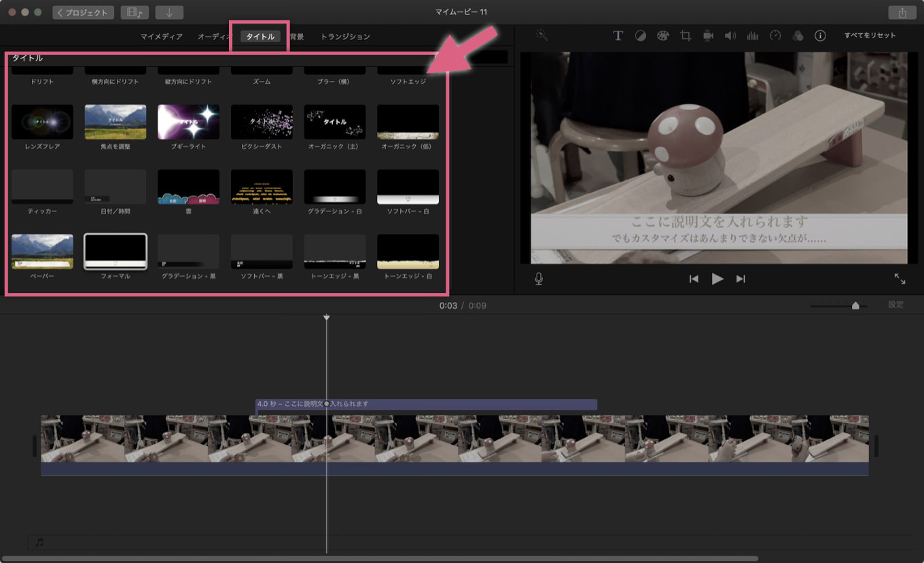Open the stabilization camera tool
This screenshot has width=924, height=563.
[x=708, y=36]
